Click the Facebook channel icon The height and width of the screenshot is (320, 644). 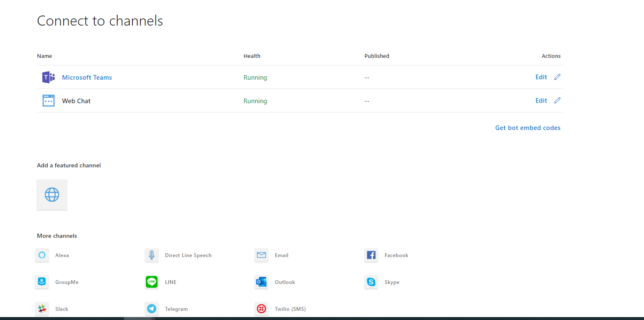pyautogui.click(x=371, y=255)
